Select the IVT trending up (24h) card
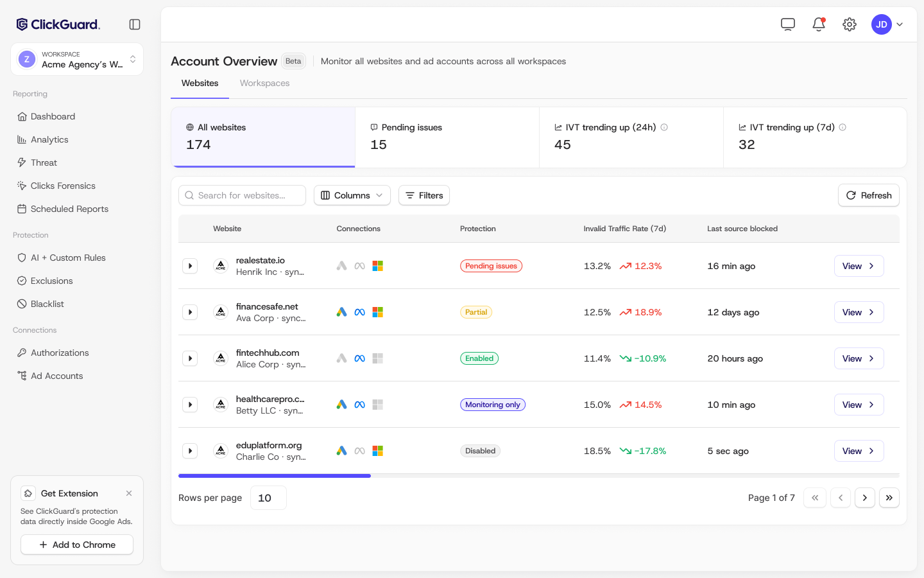The height and width of the screenshot is (578, 924). point(631,137)
